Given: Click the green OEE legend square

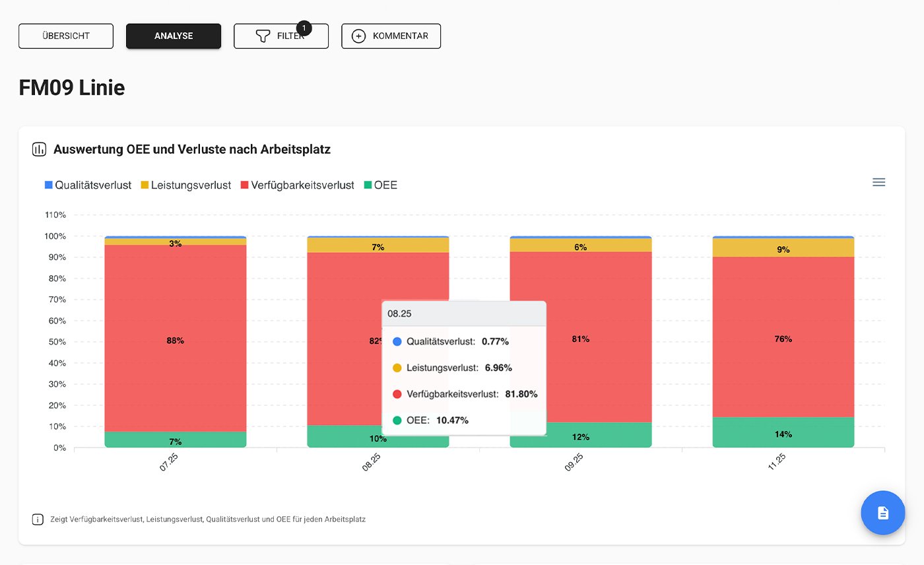Looking at the screenshot, I should pyautogui.click(x=367, y=185).
